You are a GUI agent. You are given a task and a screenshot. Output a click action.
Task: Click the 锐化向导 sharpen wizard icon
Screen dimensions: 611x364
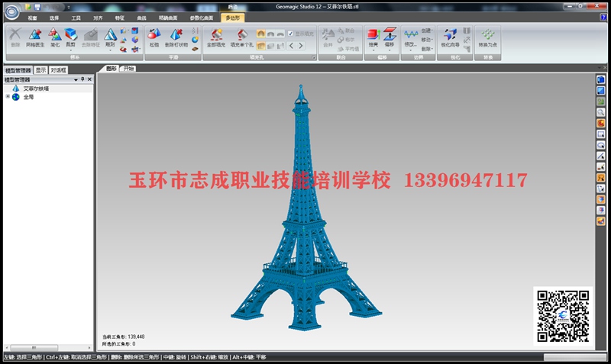[x=450, y=34]
